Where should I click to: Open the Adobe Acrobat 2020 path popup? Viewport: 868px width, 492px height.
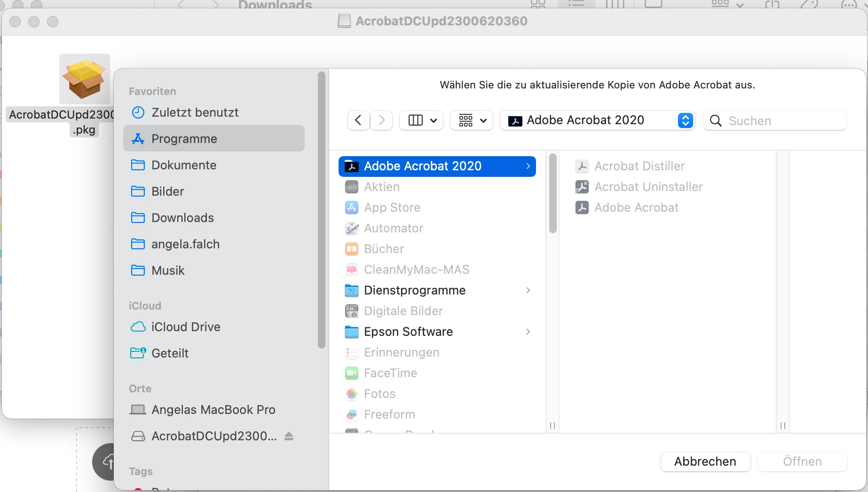coord(597,120)
